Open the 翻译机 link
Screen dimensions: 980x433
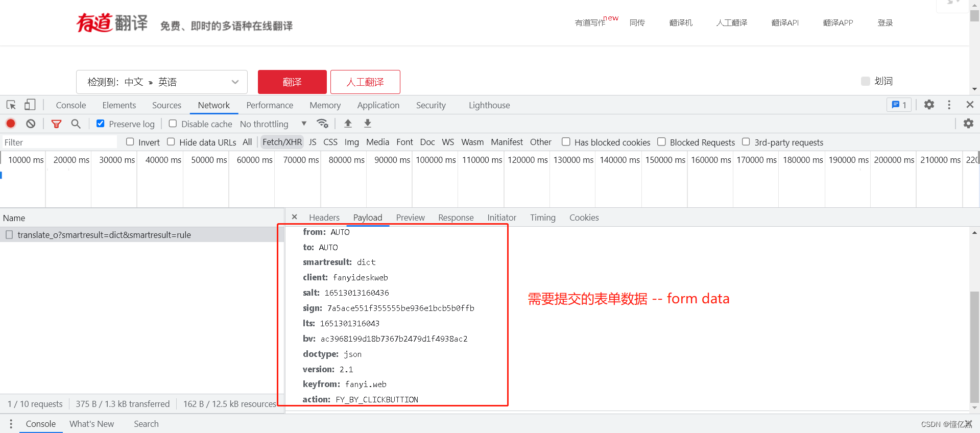pos(681,23)
